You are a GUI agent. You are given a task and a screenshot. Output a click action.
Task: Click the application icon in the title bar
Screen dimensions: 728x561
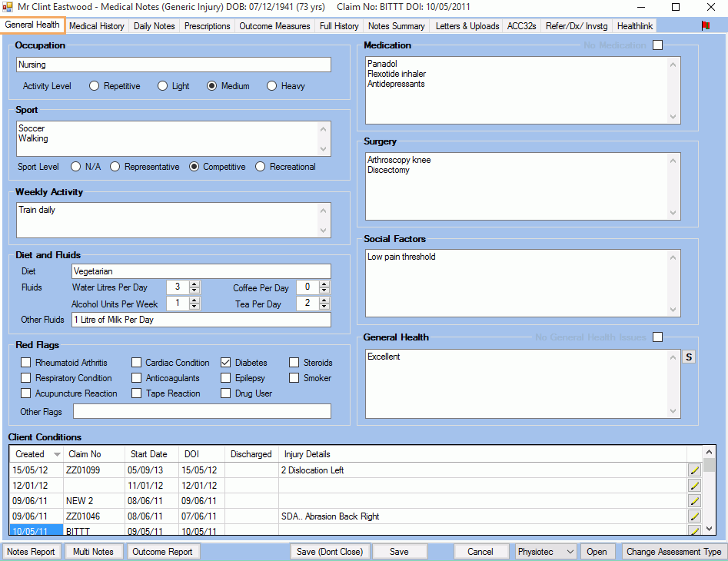pyautogui.click(x=8, y=7)
